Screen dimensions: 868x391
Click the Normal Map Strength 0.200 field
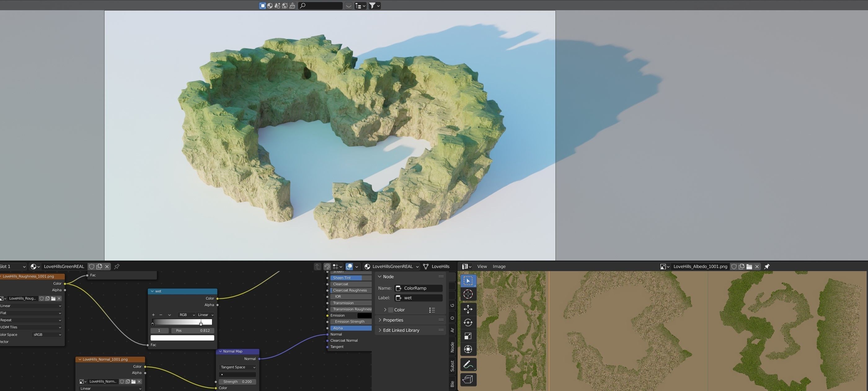click(x=237, y=382)
